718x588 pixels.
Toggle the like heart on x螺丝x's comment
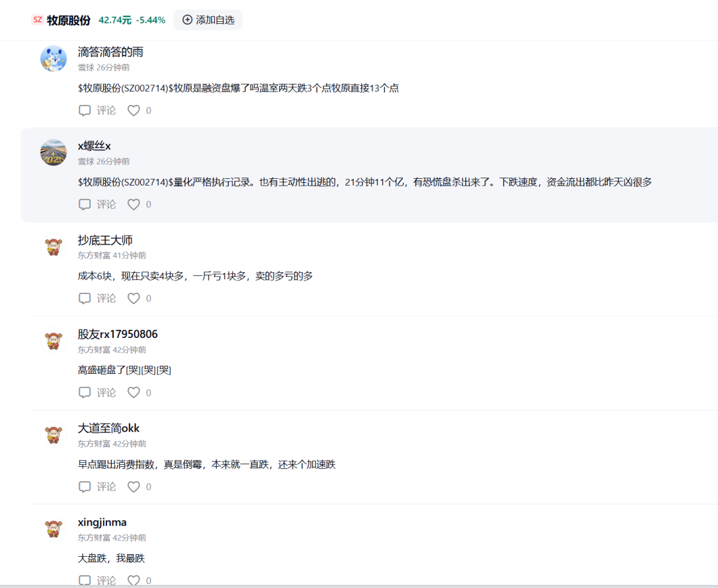(133, 204)
